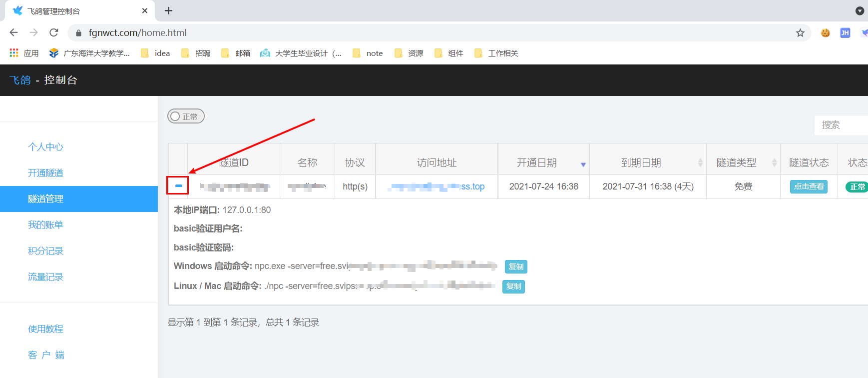The image size is (868, 378).
Task: Open new browser tab with plus
Action: pos(168,10)
